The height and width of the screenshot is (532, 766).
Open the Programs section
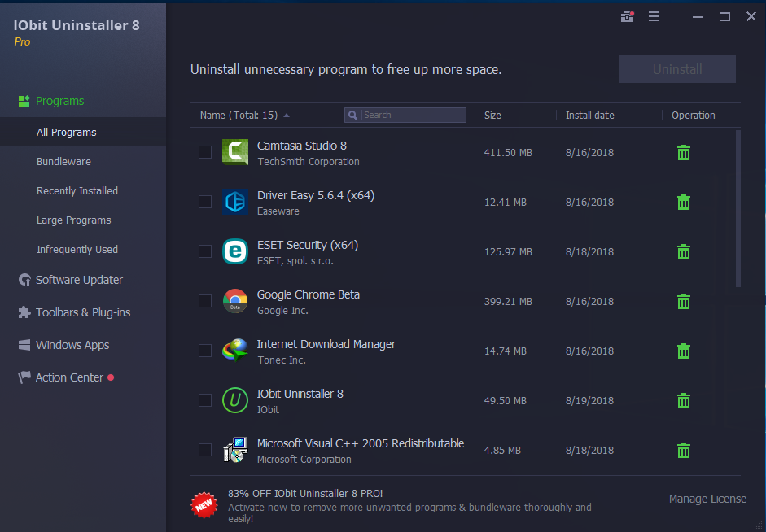(x=59, y=101)
